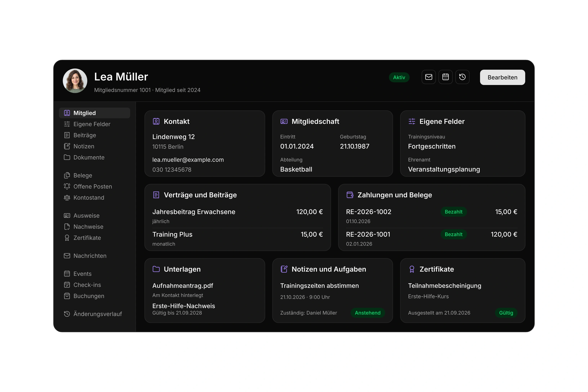Click the Gültig certificate badge
Image resolution: width=588 pixels, height=392 pixels.
click(506, 313)
